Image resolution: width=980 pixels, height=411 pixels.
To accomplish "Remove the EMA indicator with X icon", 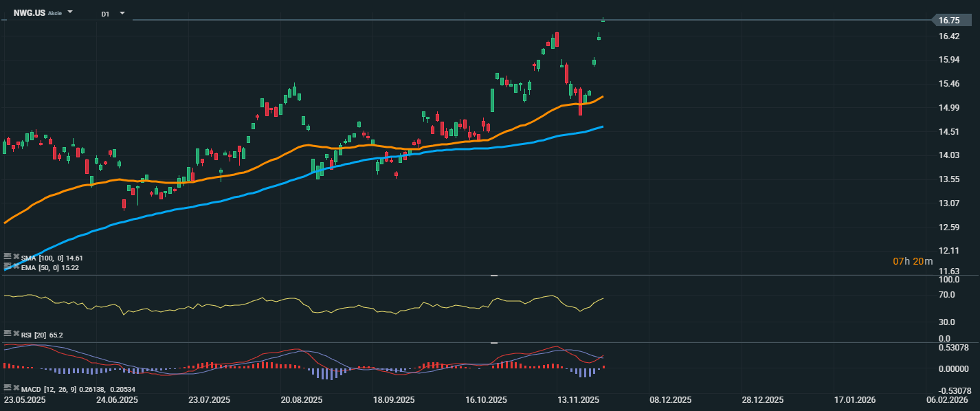I will click(x=16, y=265).
